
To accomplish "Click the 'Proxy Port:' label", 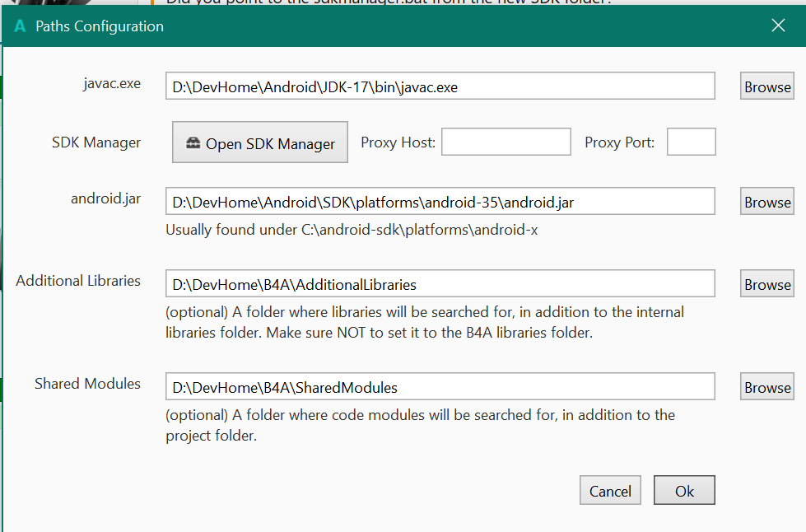I will click(619, 142).
